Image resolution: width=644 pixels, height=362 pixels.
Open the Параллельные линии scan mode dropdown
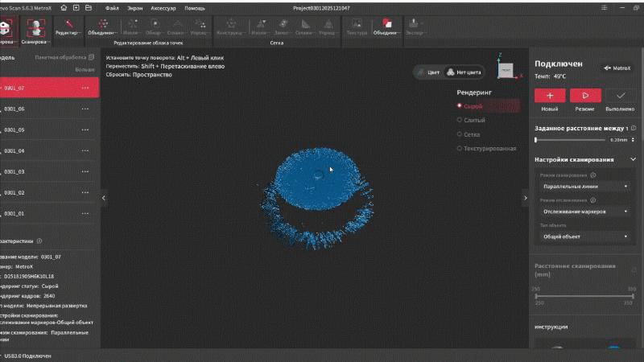584,186
